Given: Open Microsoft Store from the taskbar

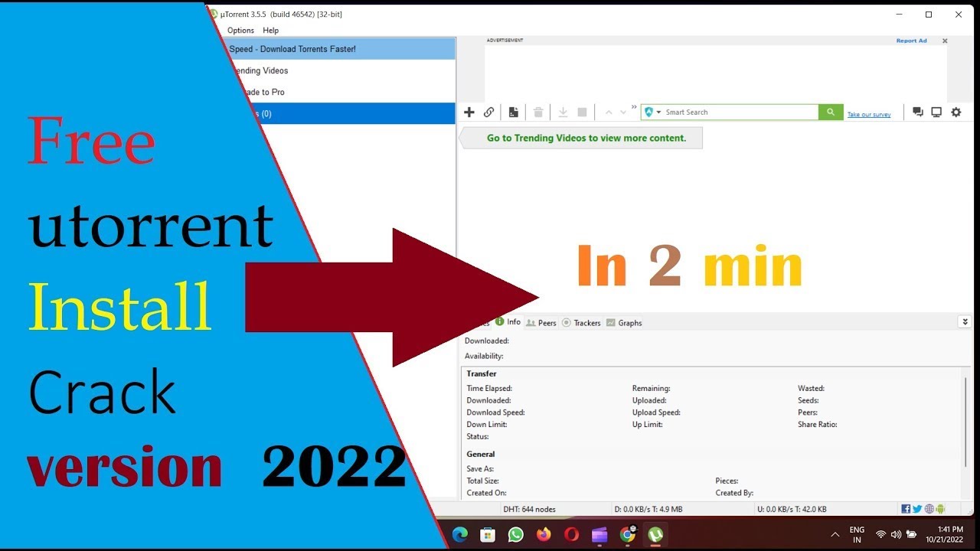Looking at the screenshot, I should pos(488,534).
